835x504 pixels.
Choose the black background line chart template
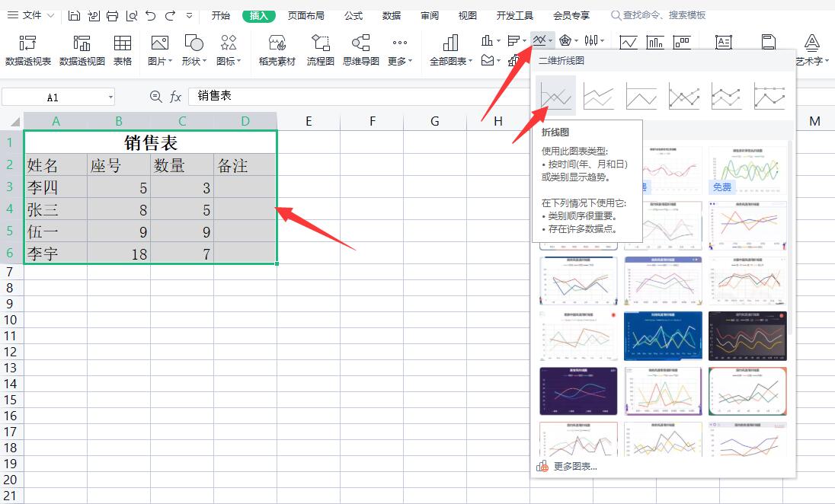(747, 336)
